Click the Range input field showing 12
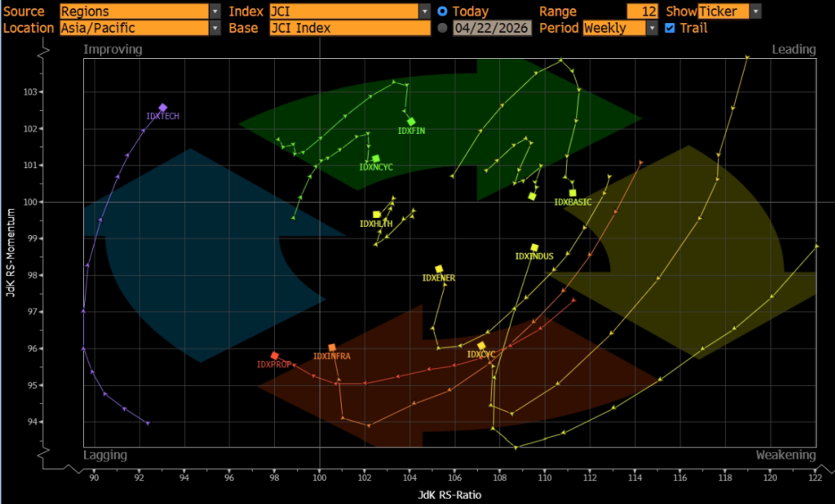 point(643,11)
